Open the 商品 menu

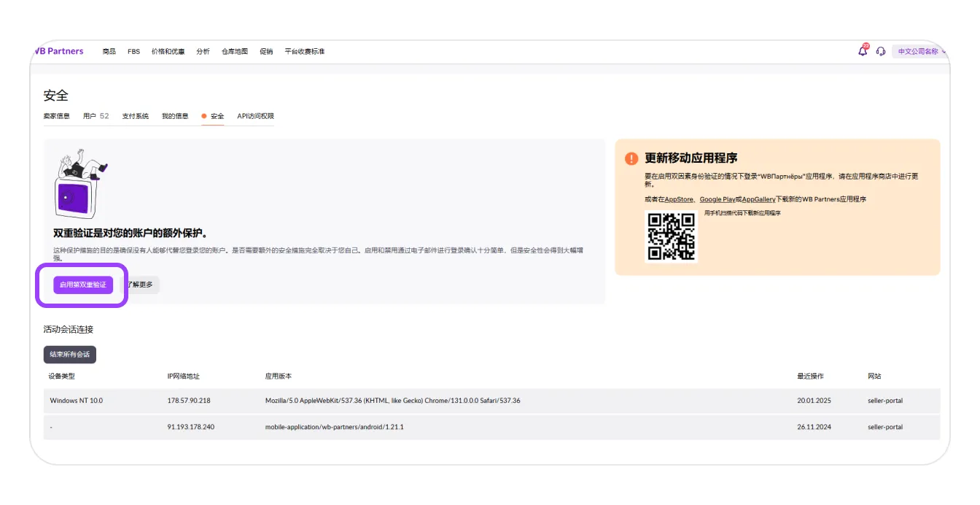pos(109,52)
